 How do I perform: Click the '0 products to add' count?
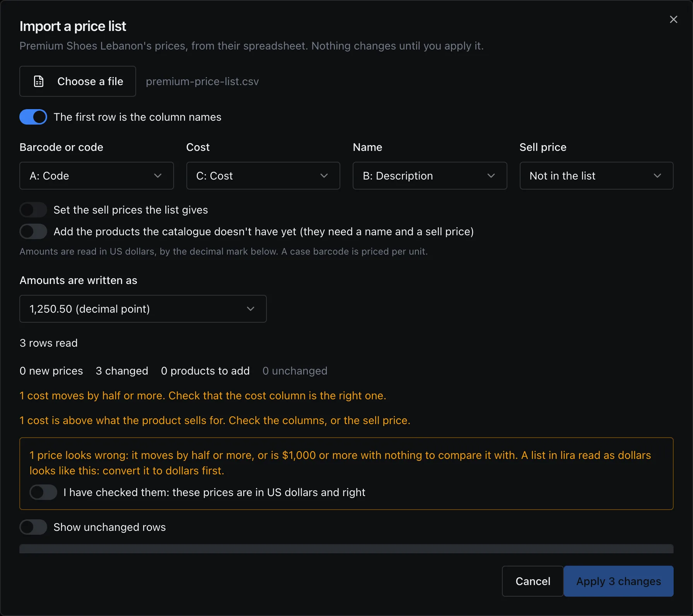click(205, 371)
